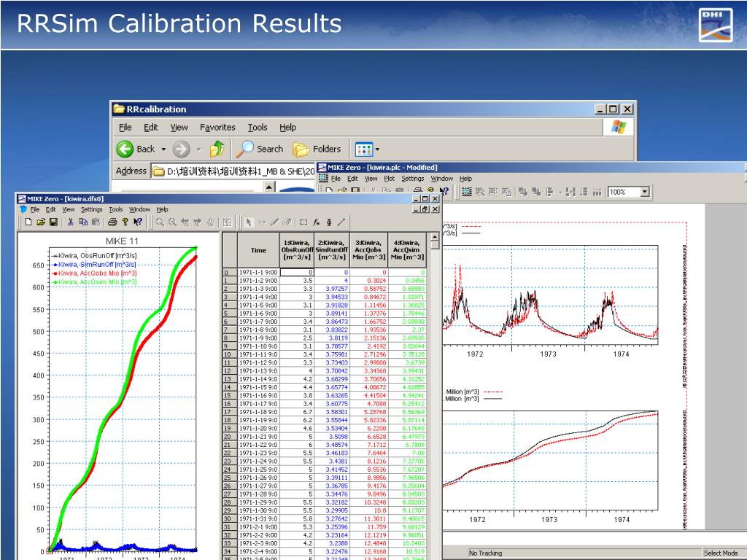Click scroll up arrow of data table
This screenshot has height=560, width=747.
pyautogui.click(x=435, y=237)
